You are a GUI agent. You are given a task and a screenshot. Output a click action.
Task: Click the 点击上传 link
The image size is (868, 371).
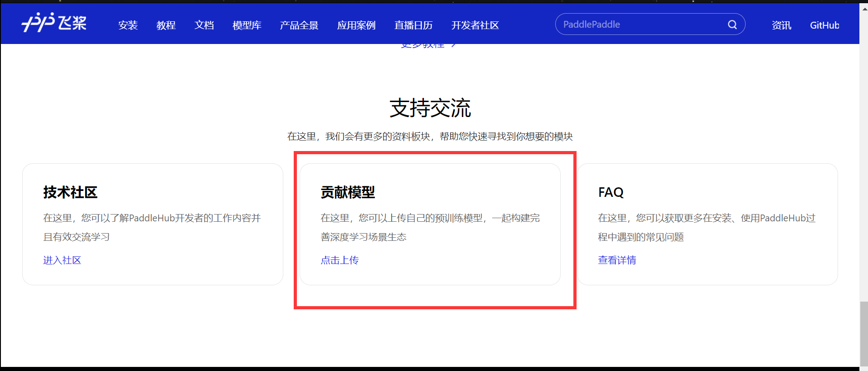pos(339,260)
